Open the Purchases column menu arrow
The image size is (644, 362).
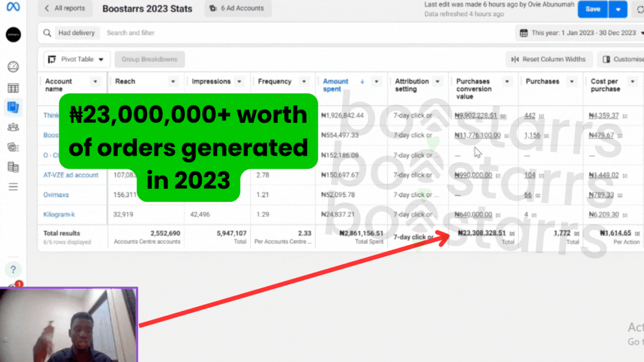[x=572, y=82]
